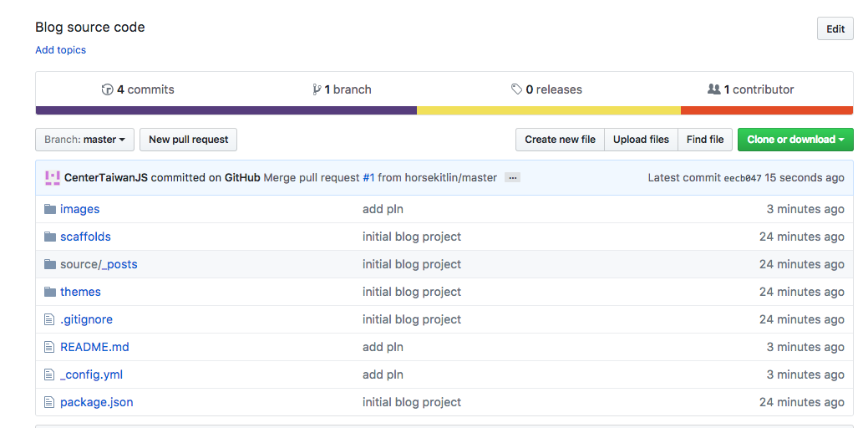Click the folder icon next to themes
868x428 pixels.
point(49,292)
